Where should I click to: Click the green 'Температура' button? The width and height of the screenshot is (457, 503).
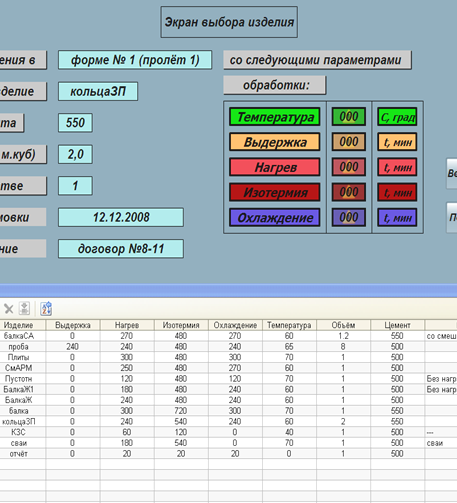point(275,117)
